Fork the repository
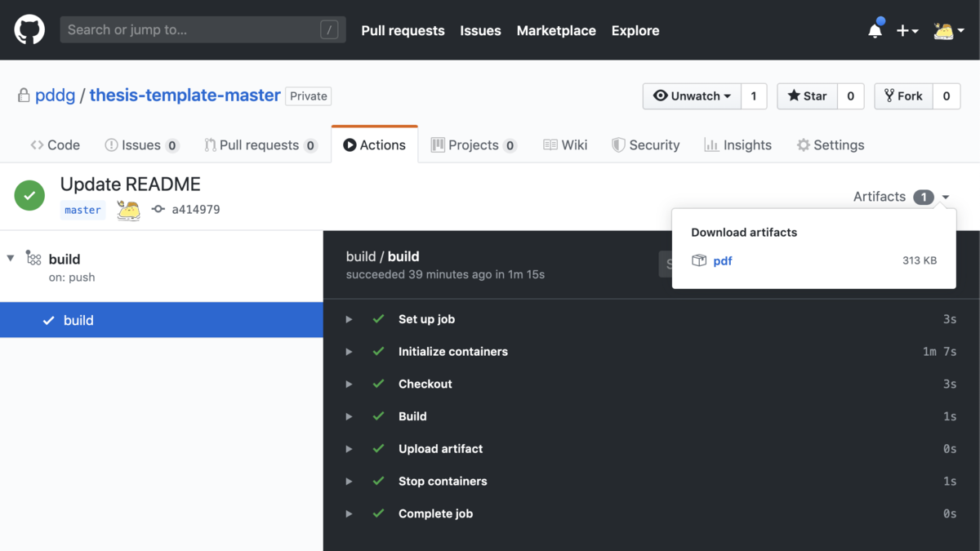The image size is (980, 551). click(x=904, y=96)
